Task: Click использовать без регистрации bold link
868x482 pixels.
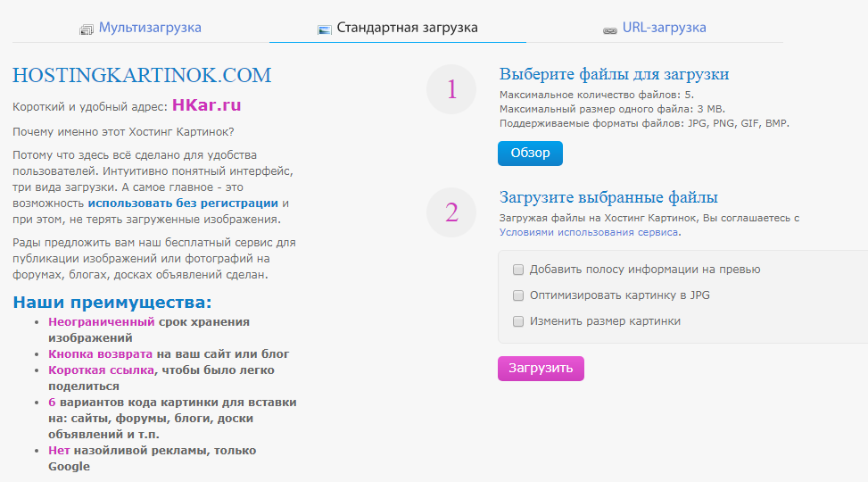Action: [x=183, y=204]
